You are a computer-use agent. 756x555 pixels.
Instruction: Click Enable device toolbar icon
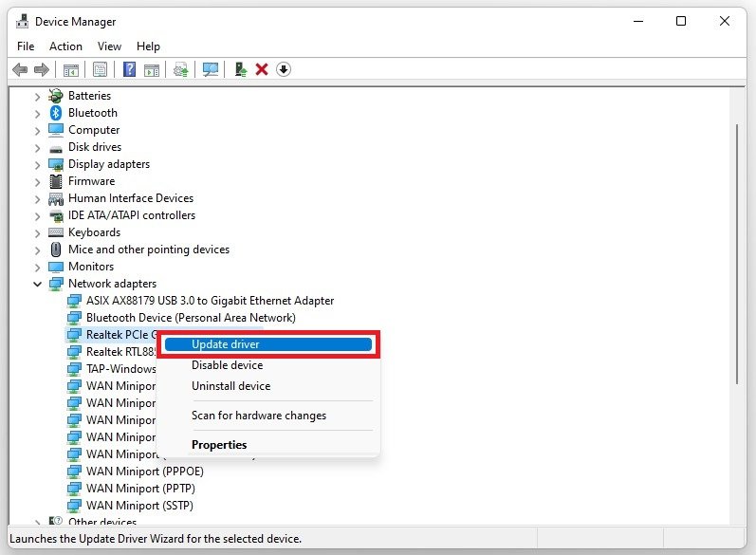pos(240,70)
